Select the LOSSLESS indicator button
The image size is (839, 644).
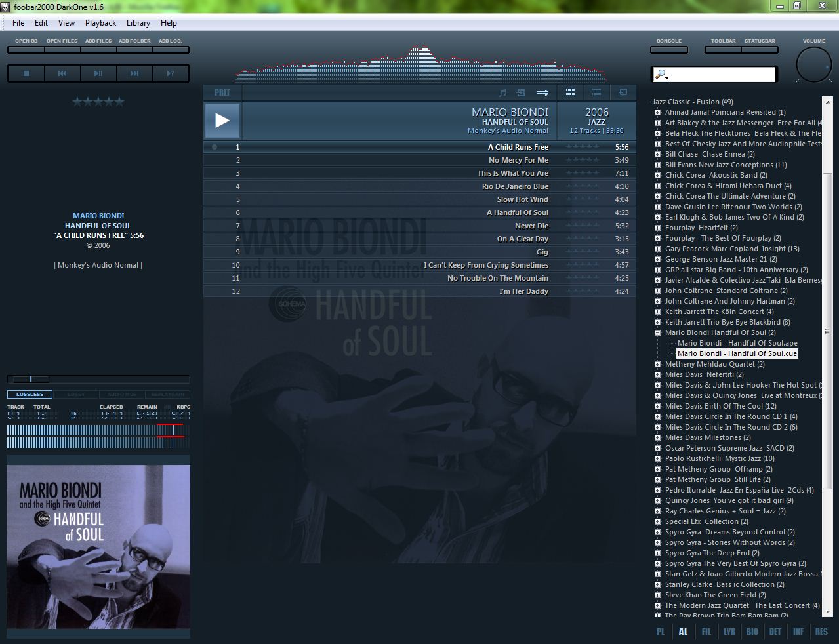click(30, 395)
